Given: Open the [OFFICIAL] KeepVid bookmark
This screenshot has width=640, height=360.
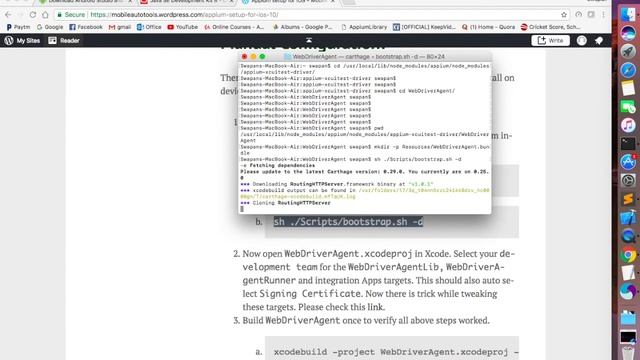Looking at the screenshot, I should click(x=424, y=27).
